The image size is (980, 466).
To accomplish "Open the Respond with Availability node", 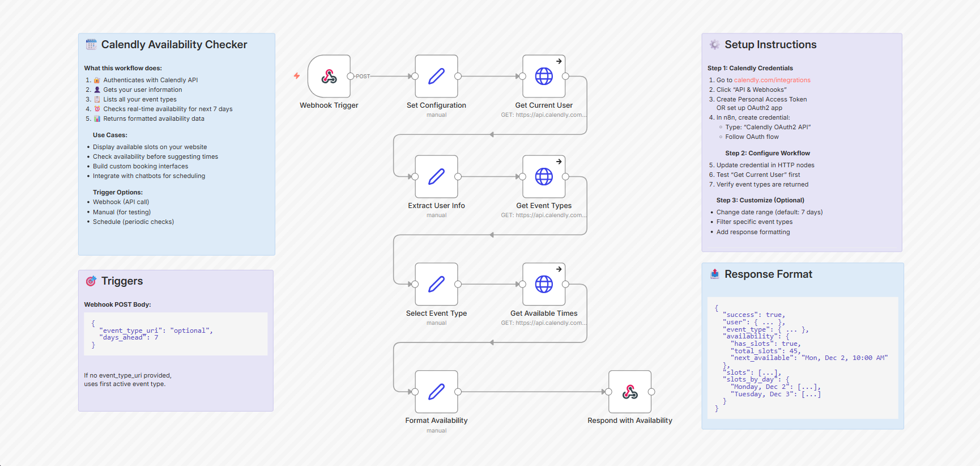I will click(630, 392).
